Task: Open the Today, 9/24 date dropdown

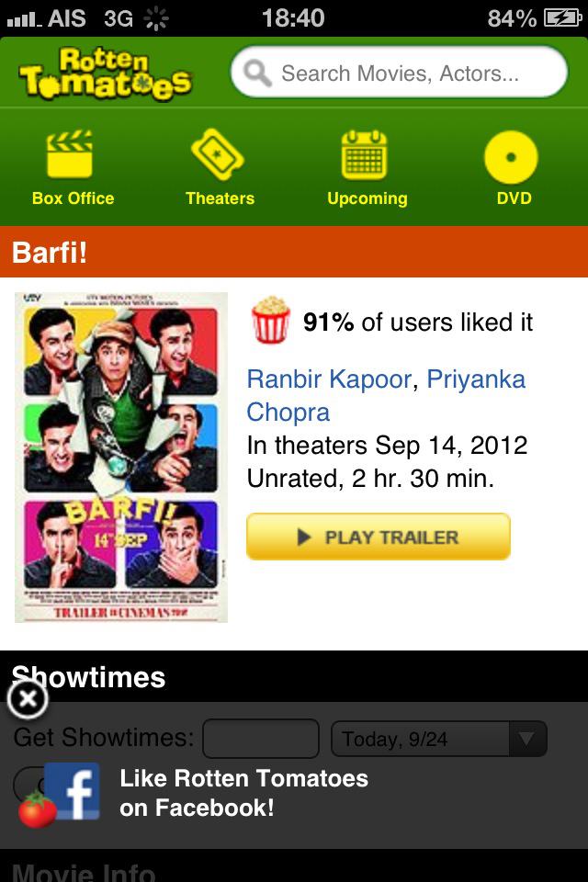Action: tap(439, 739)
